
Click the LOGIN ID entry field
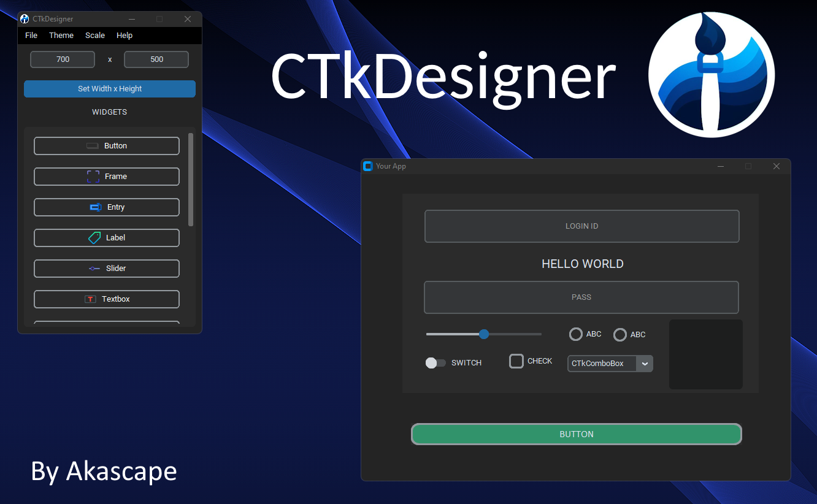click(582, 226)
